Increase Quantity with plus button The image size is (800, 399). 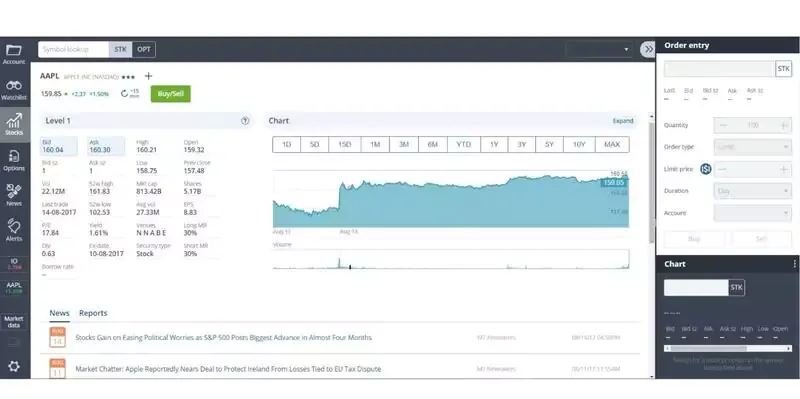784,125
